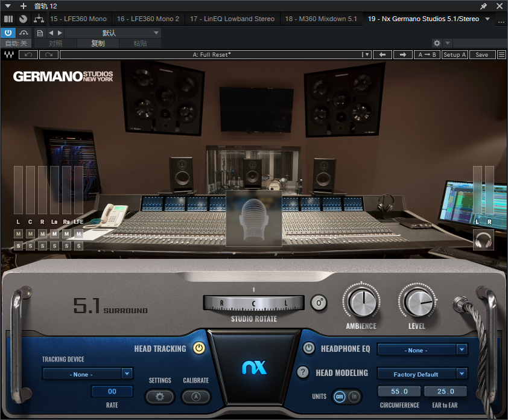Click the 3D head model display
The height and width of the screenshot is (420, 508).
point(253,218)
